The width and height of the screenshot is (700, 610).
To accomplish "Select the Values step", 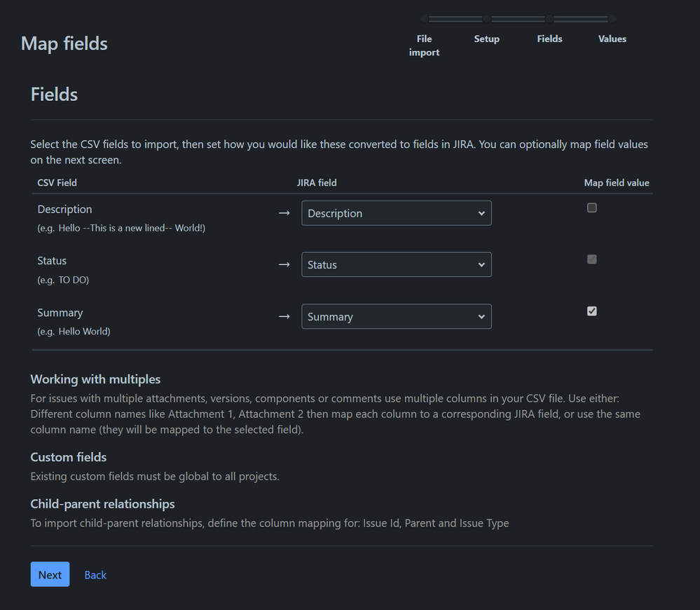I will pos(612,39).
